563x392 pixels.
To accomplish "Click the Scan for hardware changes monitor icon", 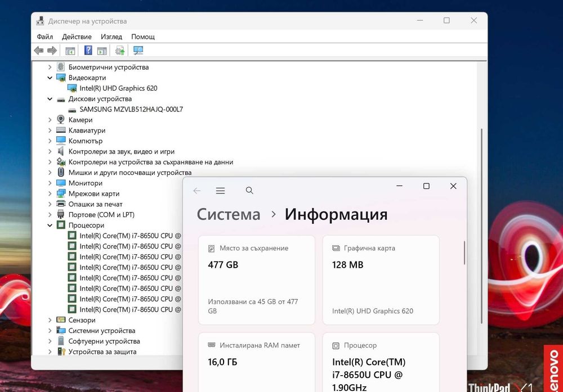I will coord(138,51).
